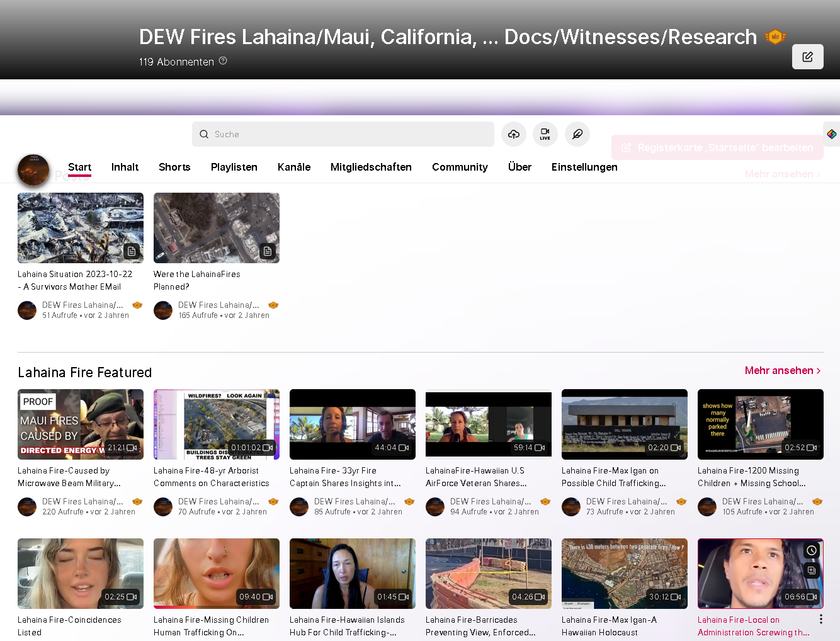Image resolution: width=840 pixels, height=641 pixels.
Task: Switch to the Start tab
Action: 80,167
